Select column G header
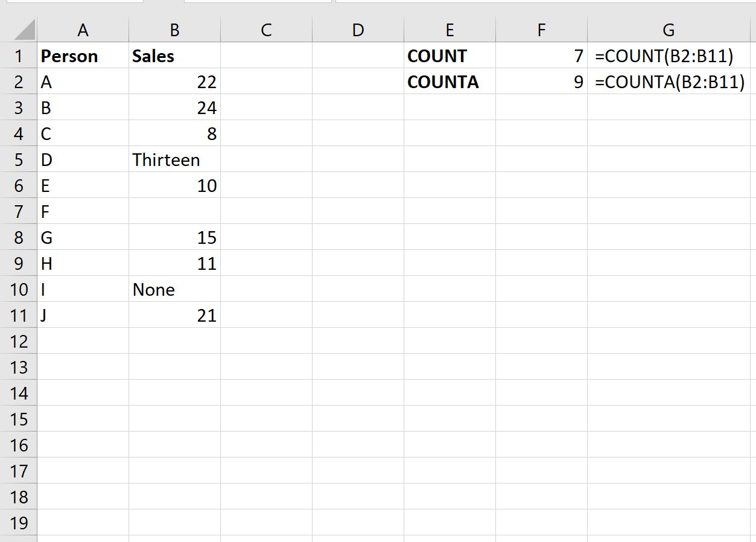 668,30
